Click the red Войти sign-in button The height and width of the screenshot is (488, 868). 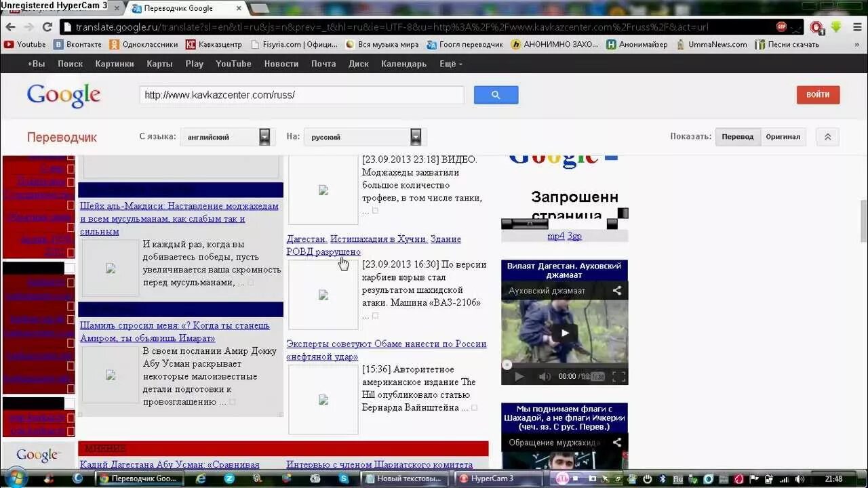pos(818,95)
